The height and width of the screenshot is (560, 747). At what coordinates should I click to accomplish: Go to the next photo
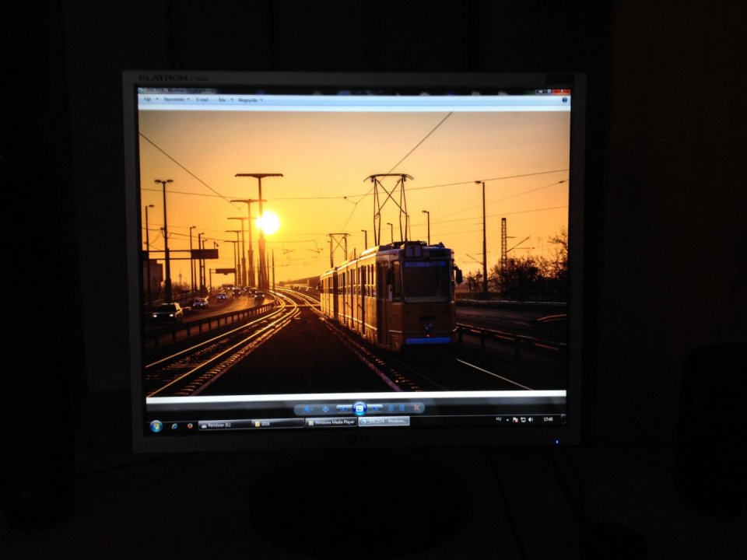(376, 408)
